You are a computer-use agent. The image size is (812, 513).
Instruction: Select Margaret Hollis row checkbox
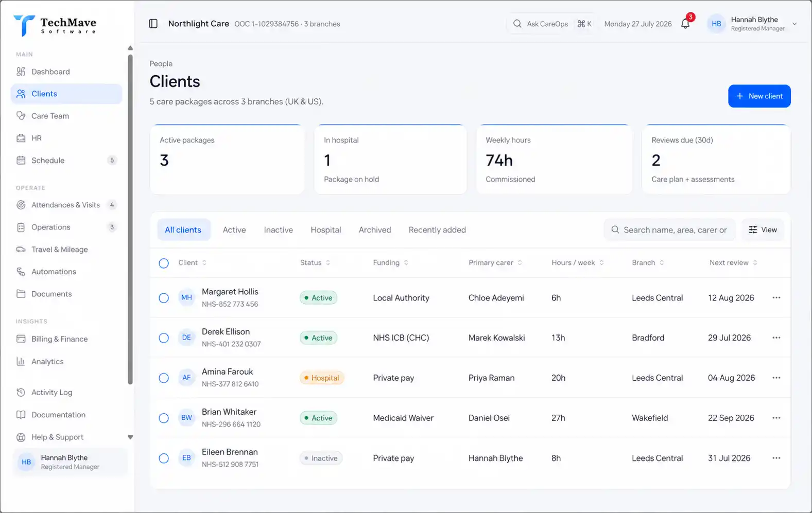tap(164, 298)
